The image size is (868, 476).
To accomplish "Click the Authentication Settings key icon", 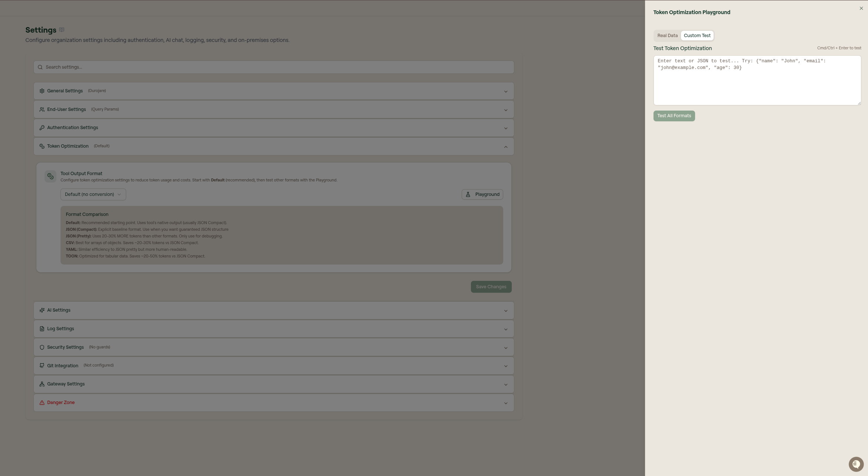I will click(x=42, y=128).
